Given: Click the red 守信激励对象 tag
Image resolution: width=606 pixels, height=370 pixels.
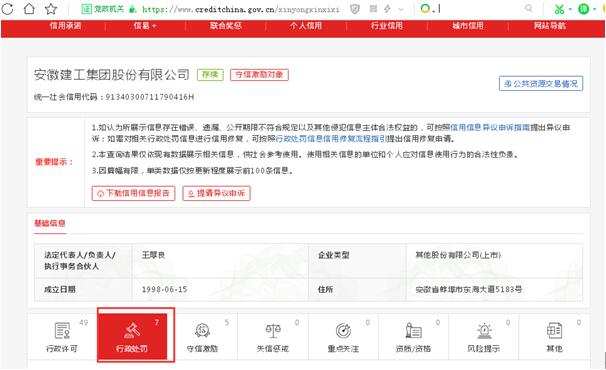Looking at the screenshot, I should coord(259,75).
